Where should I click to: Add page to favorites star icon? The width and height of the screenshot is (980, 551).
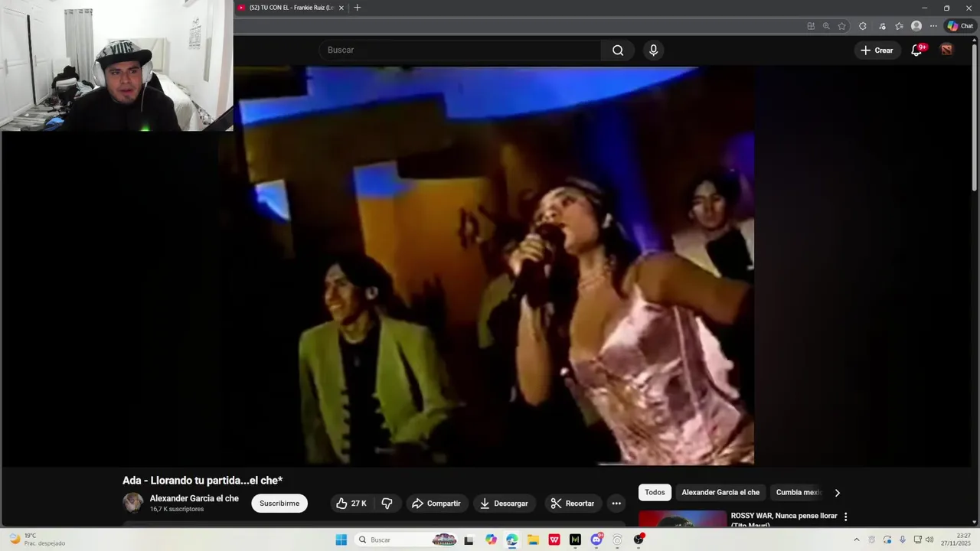(842, 26)
